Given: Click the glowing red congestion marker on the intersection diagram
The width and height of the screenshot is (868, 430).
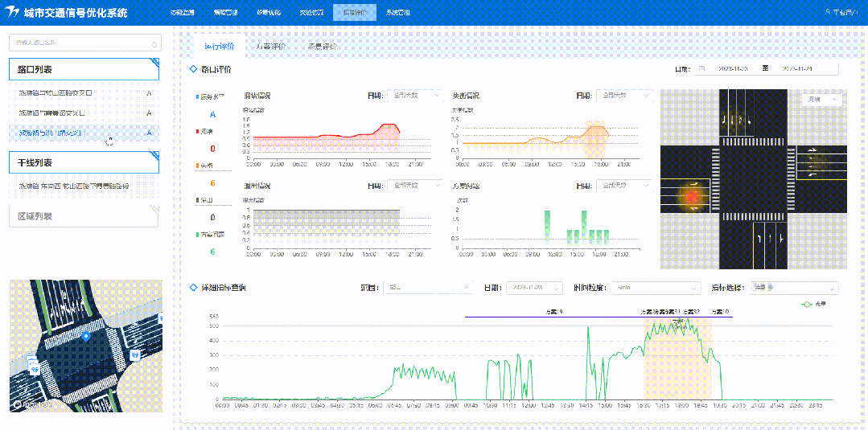Looking at the screenshot, I should pyautogui.click(x=691, y=196).
